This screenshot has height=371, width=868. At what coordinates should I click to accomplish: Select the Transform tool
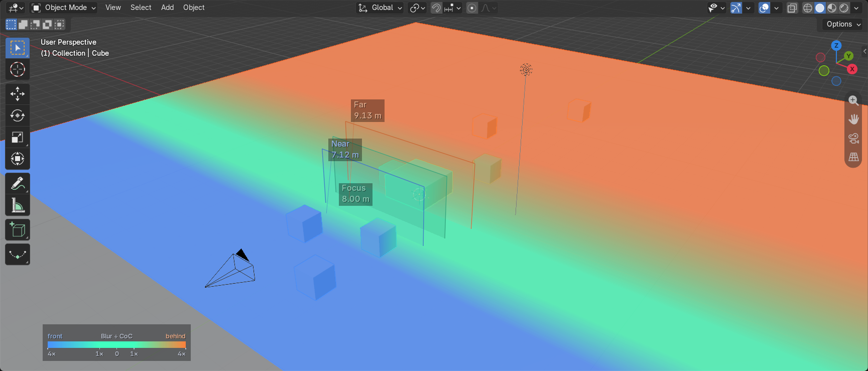tap(18, 159)
